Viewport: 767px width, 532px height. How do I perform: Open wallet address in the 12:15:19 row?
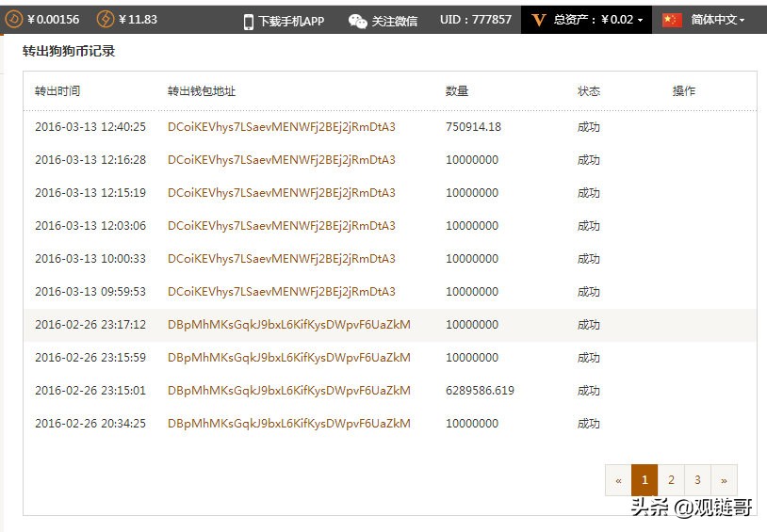point(282,193)
